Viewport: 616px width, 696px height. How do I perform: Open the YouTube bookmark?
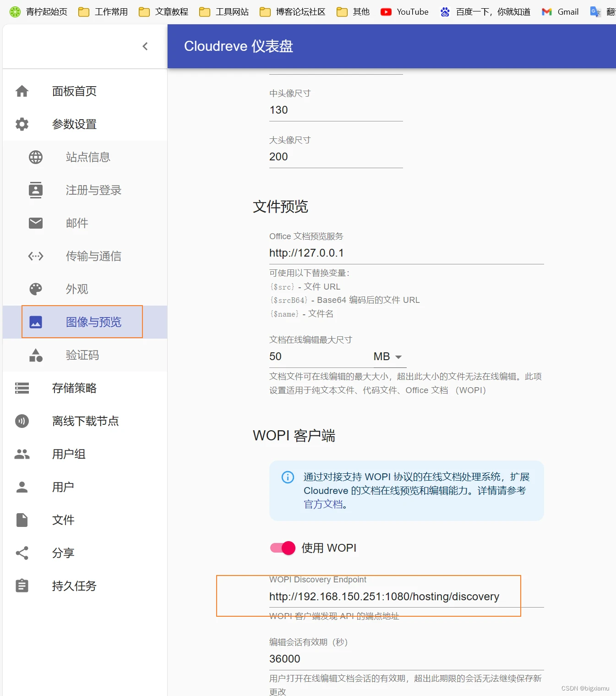(404, 12)
